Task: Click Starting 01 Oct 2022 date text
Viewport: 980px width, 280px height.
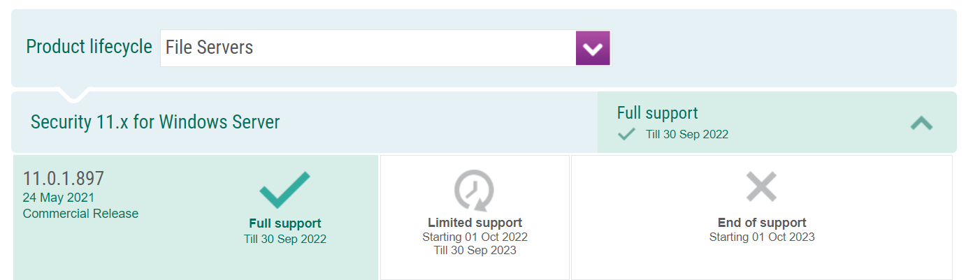Action: coord(475,237)
